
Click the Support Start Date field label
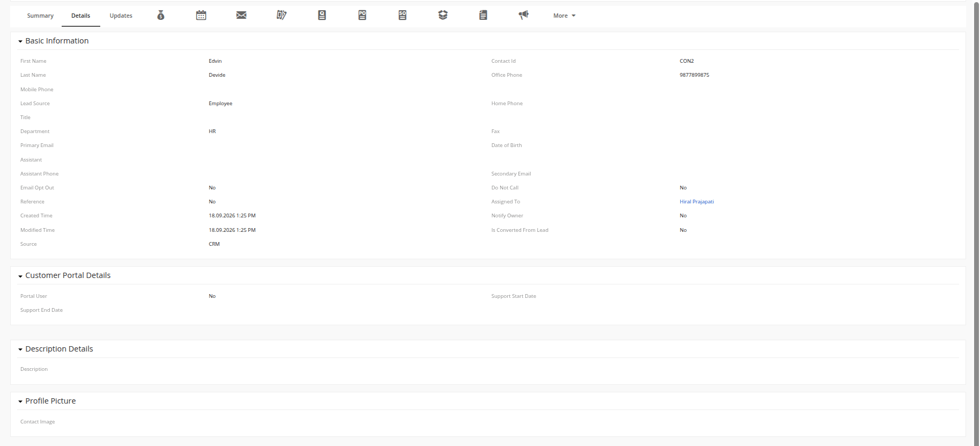coord(514,296)
